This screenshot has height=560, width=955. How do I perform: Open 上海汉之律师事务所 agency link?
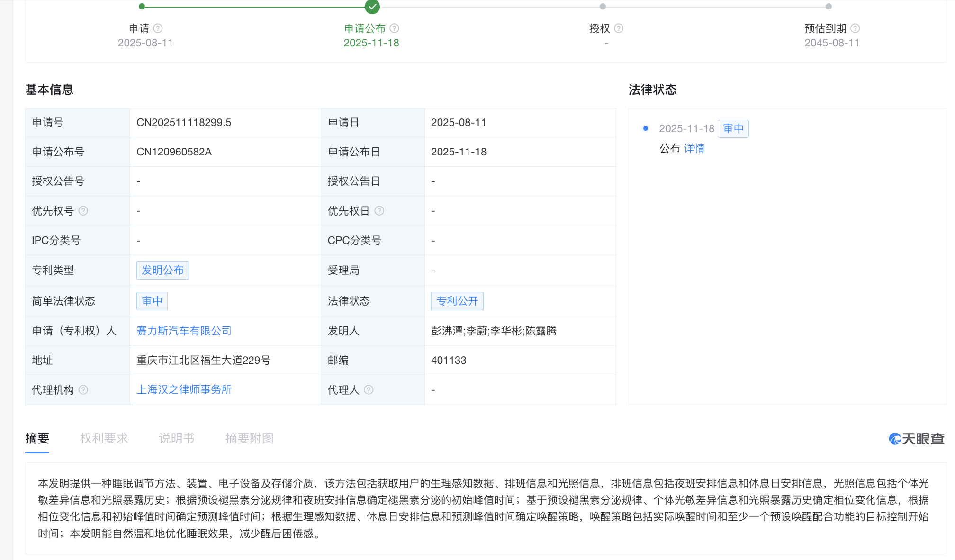click(184, 389)
